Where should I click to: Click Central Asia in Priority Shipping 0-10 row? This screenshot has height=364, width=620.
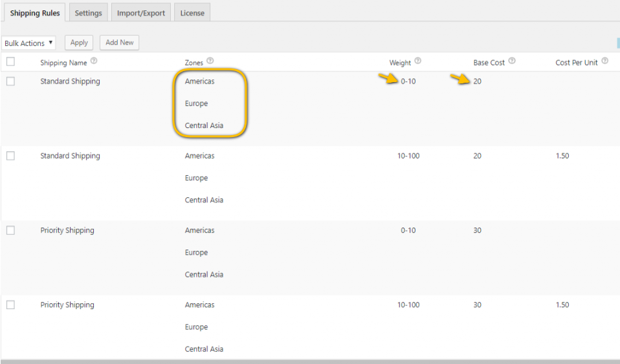[x=204, y=274]
